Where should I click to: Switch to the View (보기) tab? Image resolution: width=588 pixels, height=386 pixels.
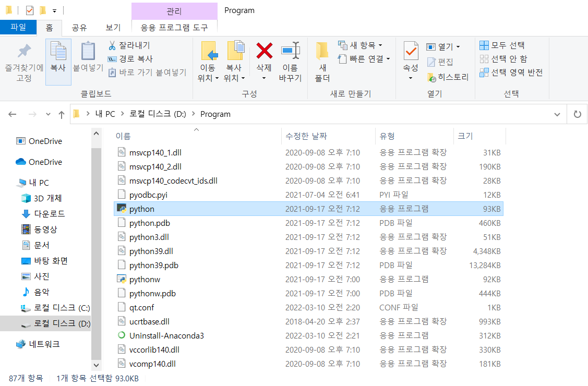(113, 27)
